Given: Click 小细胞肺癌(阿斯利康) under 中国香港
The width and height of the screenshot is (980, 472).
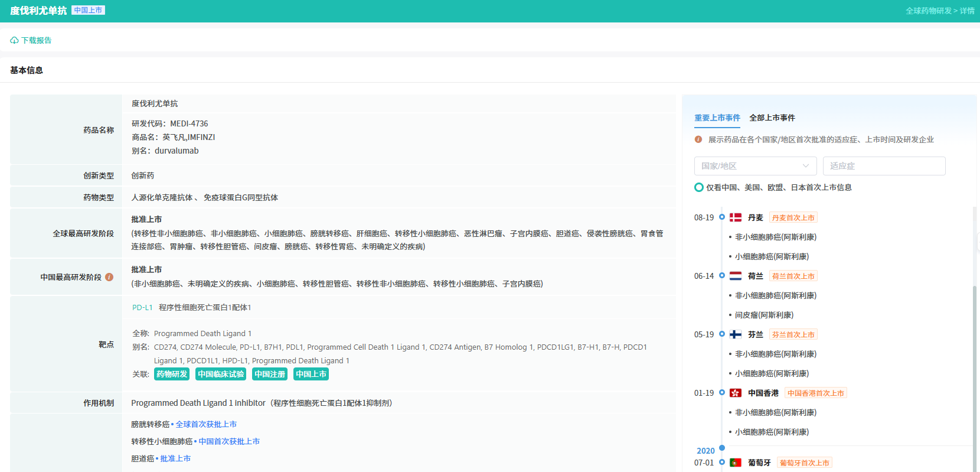Looking at the screenshot, I should tap(772, 432).
